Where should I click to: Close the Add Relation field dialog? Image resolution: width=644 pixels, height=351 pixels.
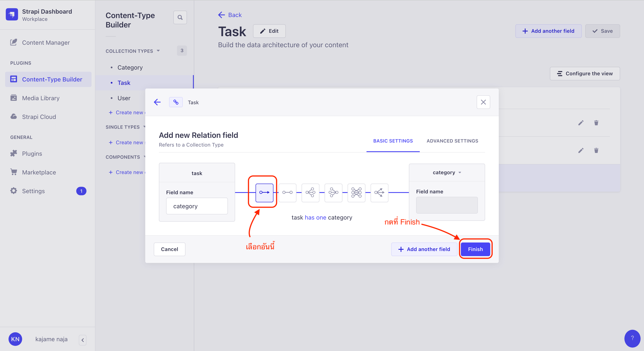[x=483, y=102]
